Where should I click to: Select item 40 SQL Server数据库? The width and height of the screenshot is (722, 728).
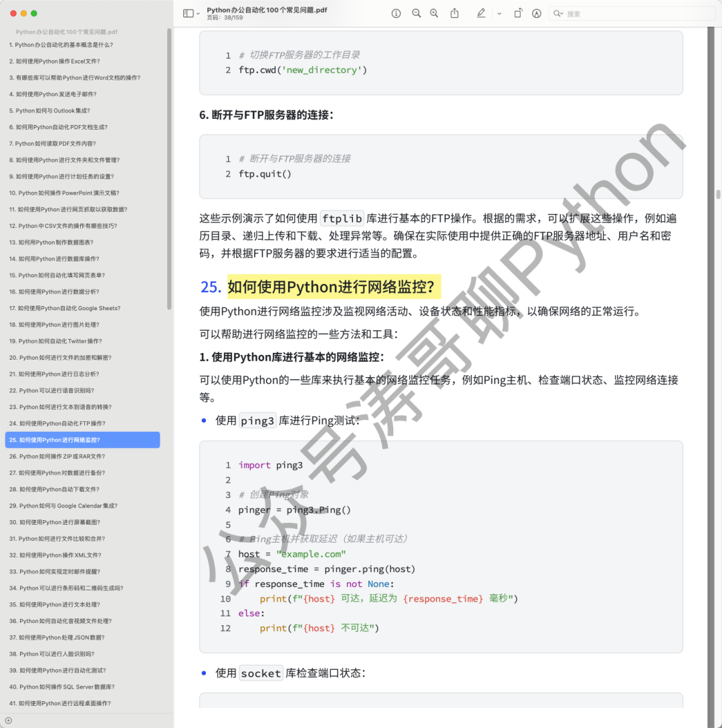[x=62, y=687]
